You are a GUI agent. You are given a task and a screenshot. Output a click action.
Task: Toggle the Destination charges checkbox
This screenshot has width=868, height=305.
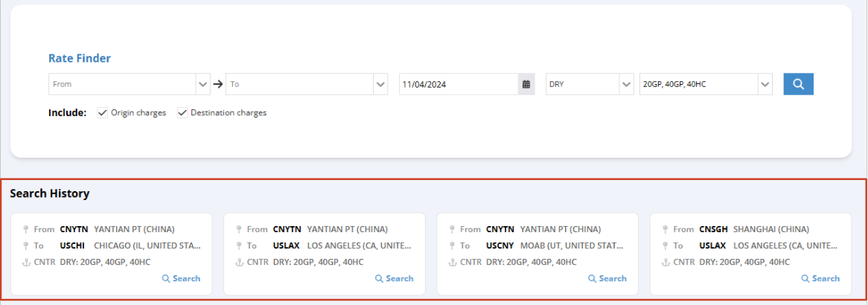point(182,113)
